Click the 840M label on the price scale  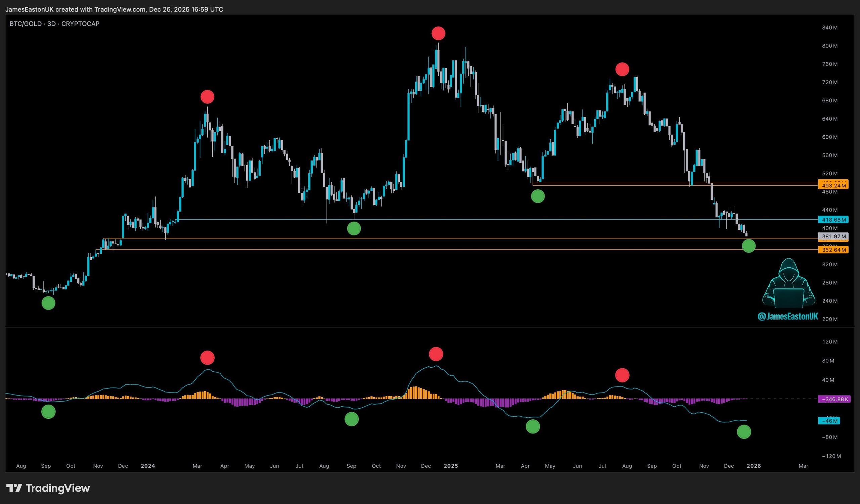pos(829,28)
